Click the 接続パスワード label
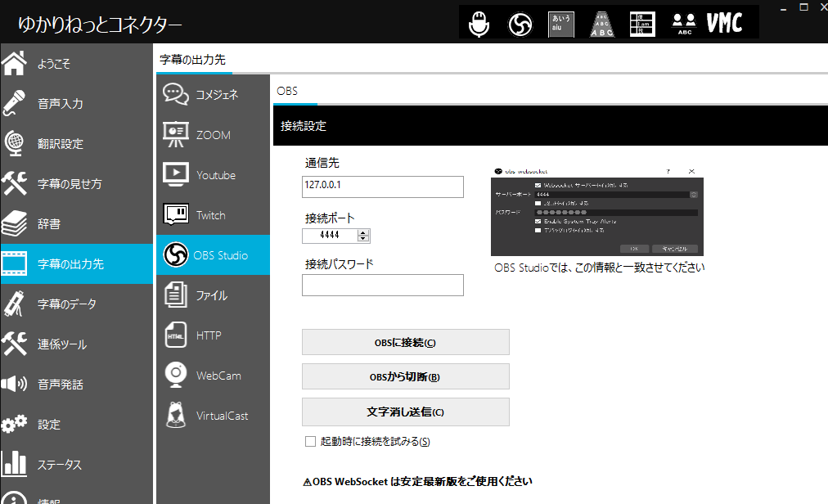The image size is (828, 504). [x=339, y=264]
